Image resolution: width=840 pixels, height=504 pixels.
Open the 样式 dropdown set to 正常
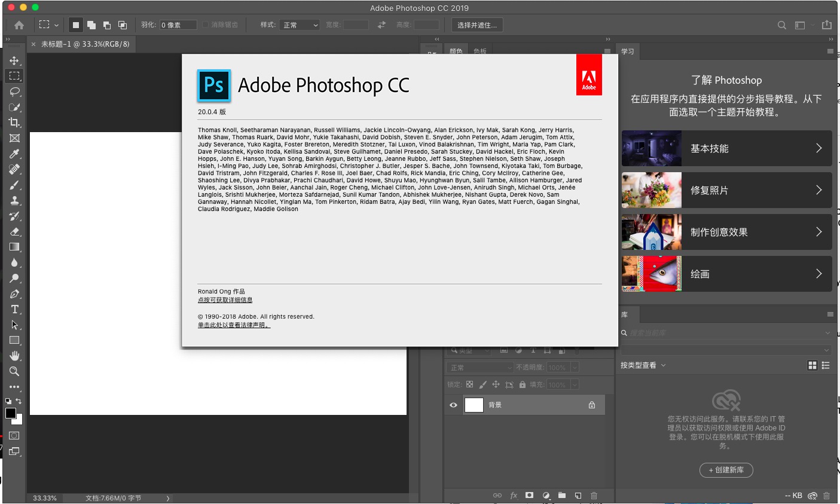300,25
